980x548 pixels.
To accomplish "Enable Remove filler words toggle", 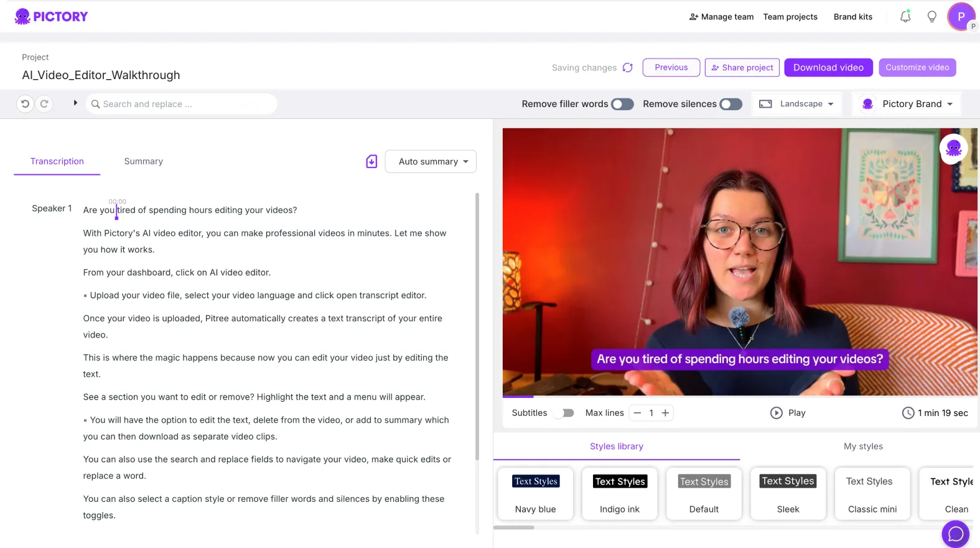I will click(x=622, y=104).
